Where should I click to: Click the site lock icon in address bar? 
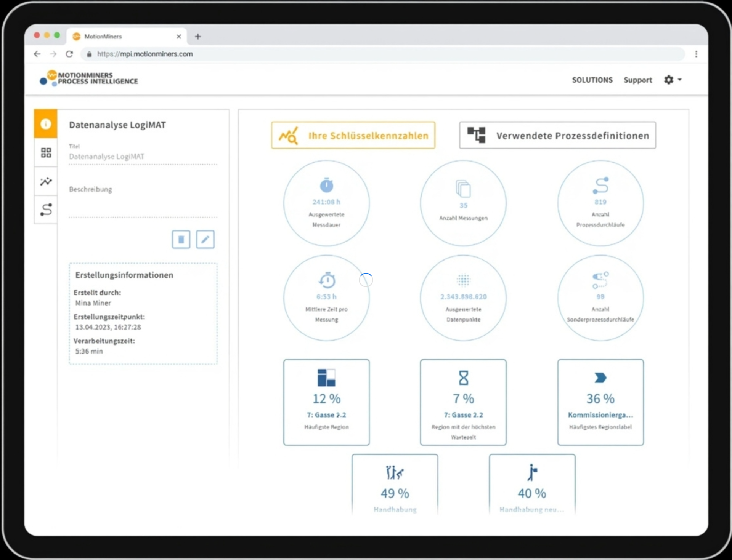pos(89,54)
